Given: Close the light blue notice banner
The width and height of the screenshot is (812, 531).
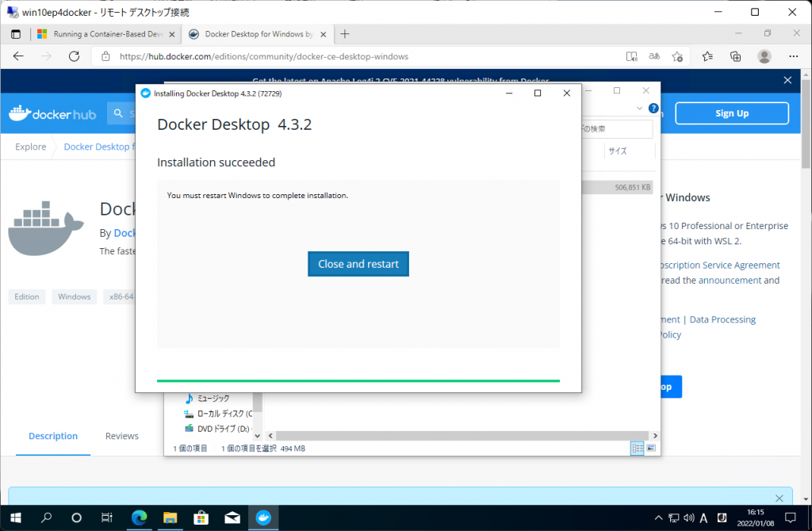Looking at the screenshot, I should tap(779, 498).
